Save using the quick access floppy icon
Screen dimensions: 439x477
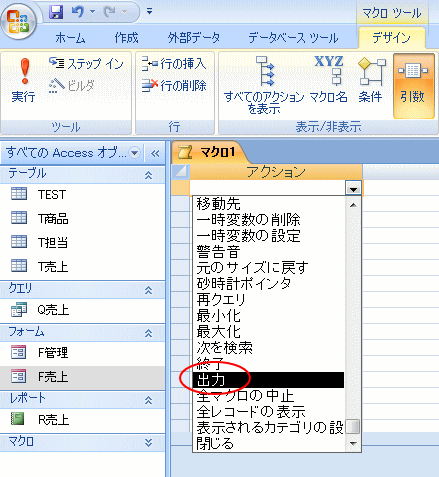pyautogui.click(x=56, y=12)
